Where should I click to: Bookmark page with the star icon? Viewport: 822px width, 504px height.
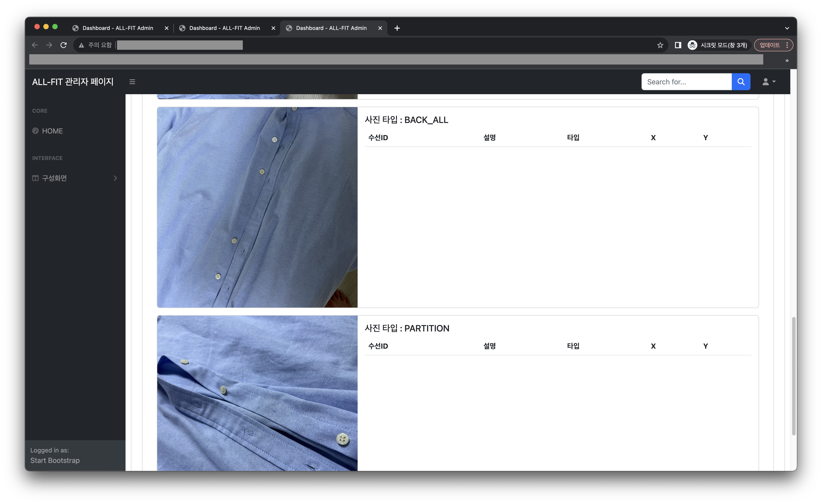tap(660, 45)
